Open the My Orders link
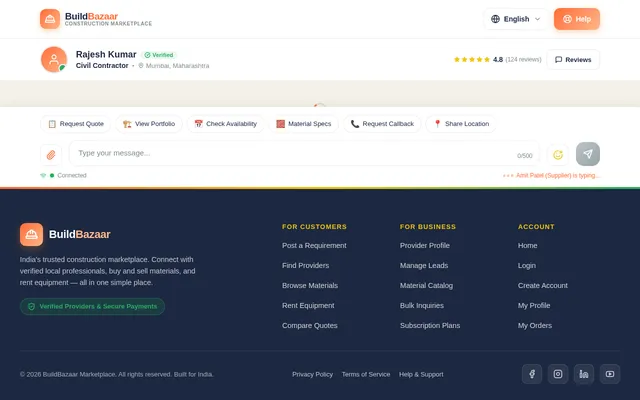 pyautogui.click(x=535, y=325)
